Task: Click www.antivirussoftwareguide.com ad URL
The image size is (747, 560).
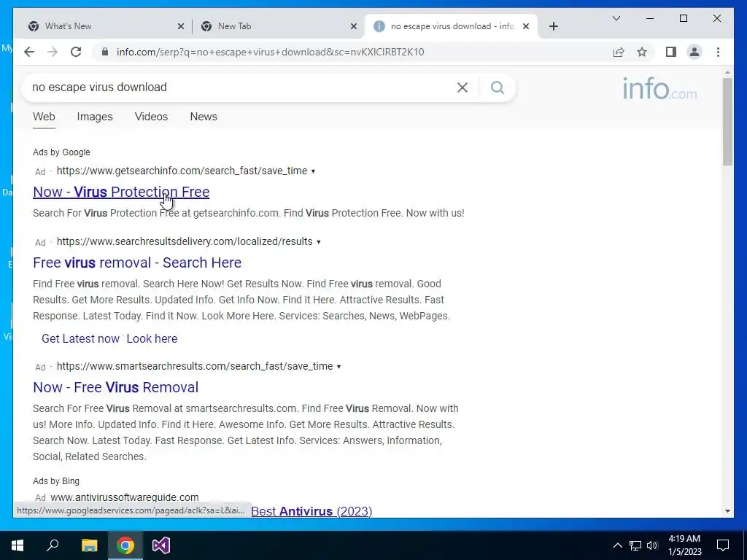Action: click(124, 497)
